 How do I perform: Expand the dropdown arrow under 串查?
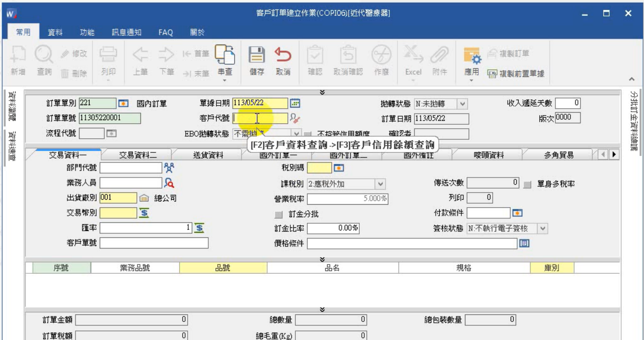(224, 79)
